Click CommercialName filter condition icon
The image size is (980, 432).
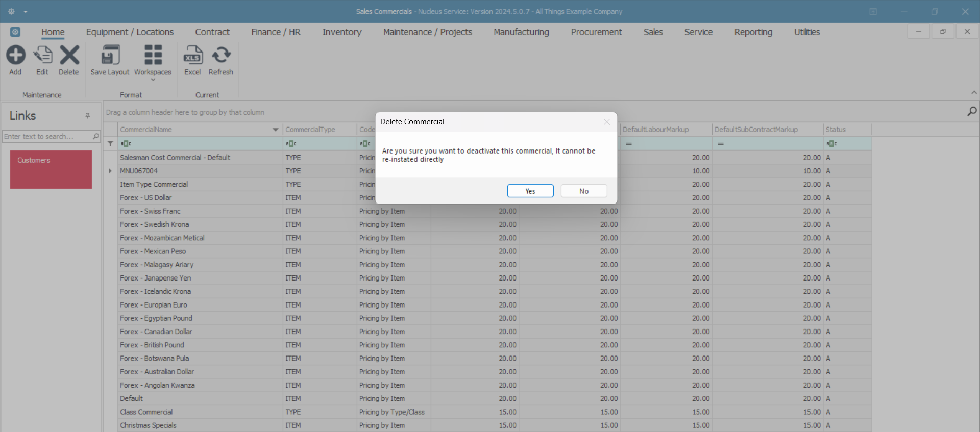click(126, 144)
